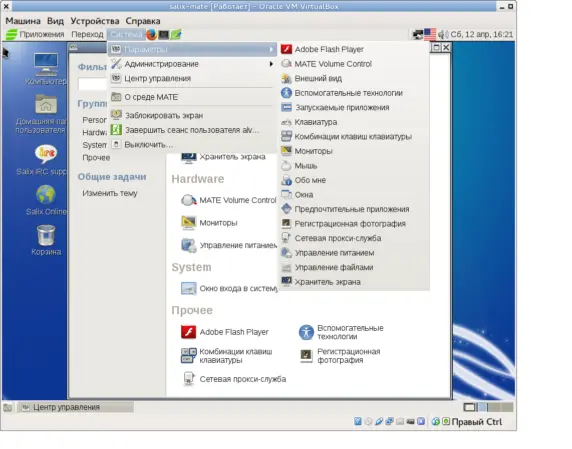
Task: Click Изменить тему common task link
Action: tap(110, 193)
